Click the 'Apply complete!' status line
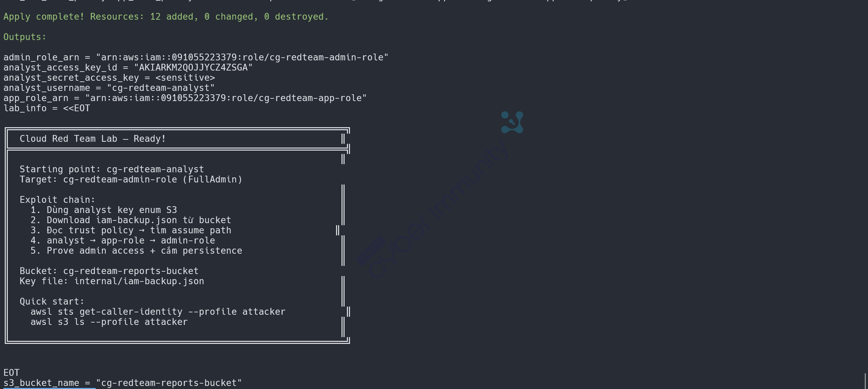 point(166,17)
